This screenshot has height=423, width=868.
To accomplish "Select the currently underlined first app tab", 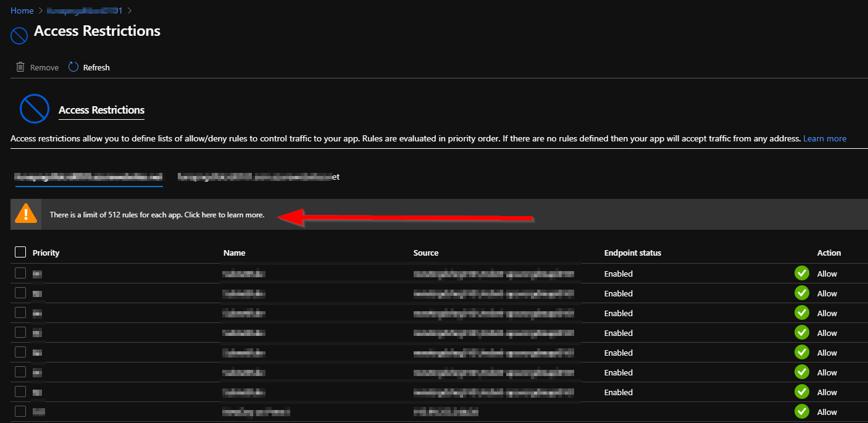I will (88, 177).
